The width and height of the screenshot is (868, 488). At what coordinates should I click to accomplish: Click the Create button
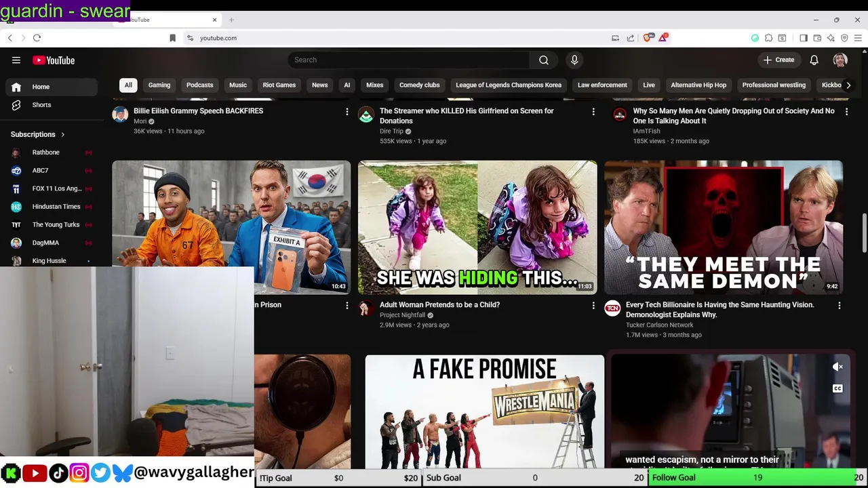pos(778,60)
